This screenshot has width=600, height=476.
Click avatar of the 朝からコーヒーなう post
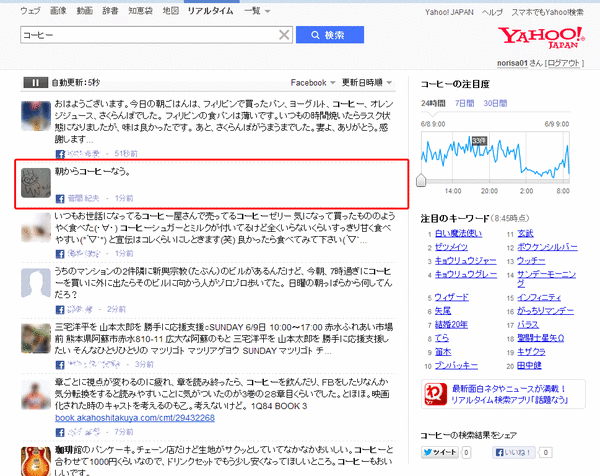(x=36, y=183)
